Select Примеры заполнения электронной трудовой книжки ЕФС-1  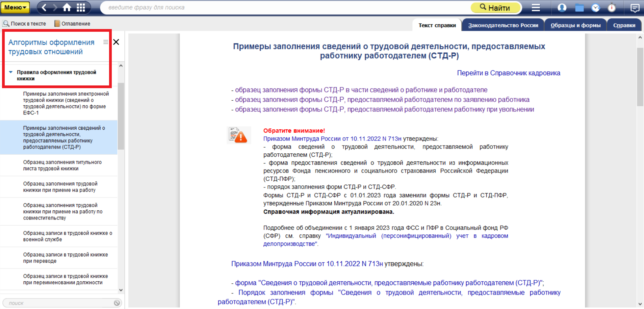[59, 103]
